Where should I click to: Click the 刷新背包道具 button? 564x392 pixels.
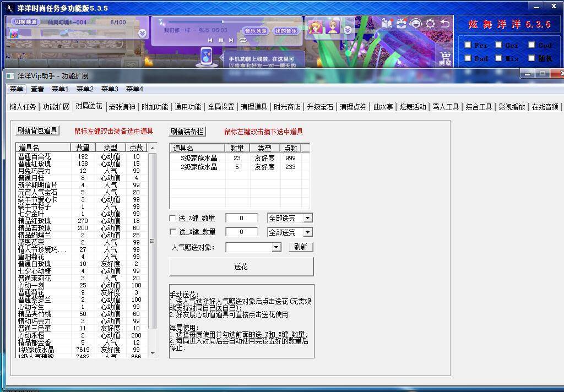click(37, 130)
